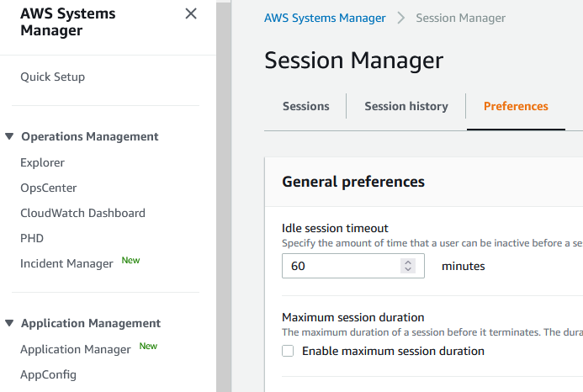The image size is (583, 392).
Task: Open CloudWatch Dashboard link
Action: (82, 213)
